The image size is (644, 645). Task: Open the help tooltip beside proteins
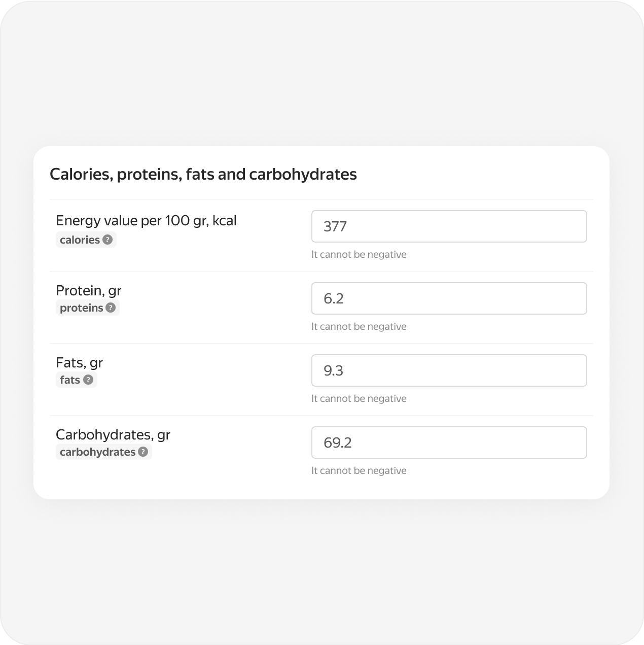tap(111, 308)
